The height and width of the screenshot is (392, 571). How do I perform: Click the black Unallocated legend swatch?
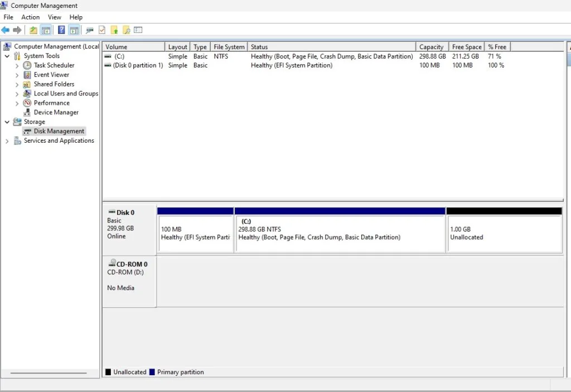[x=108, y=372]
